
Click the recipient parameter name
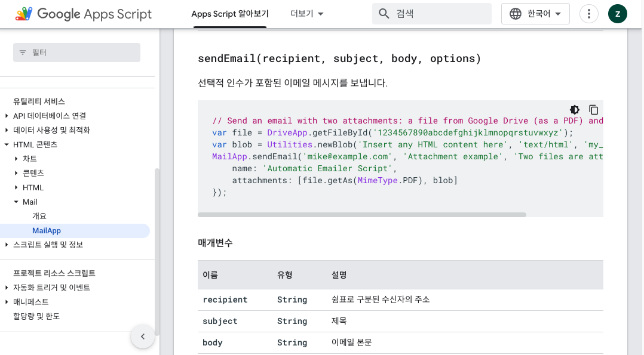[225, 300]
